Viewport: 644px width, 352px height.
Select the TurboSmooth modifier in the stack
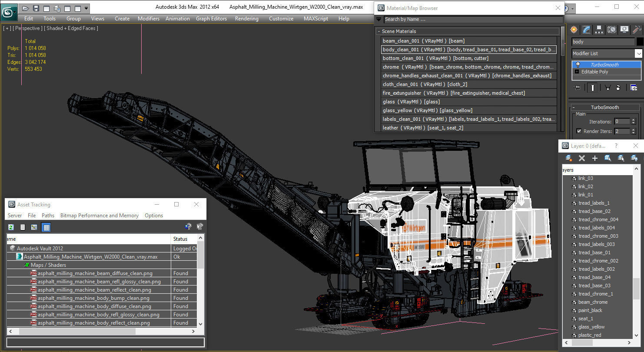tap(607, 64)
